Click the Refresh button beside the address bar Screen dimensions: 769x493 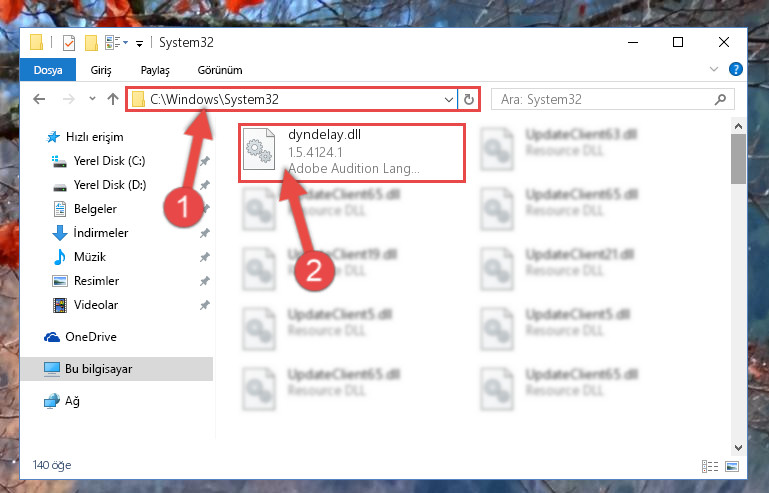coord(469,100)
